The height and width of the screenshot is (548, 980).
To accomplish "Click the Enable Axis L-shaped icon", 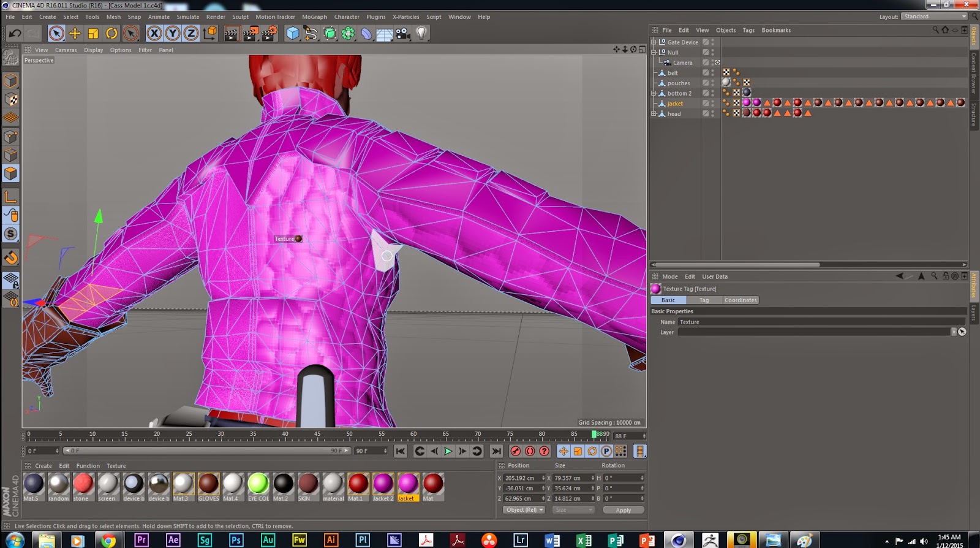I will (x=10, y=197).
